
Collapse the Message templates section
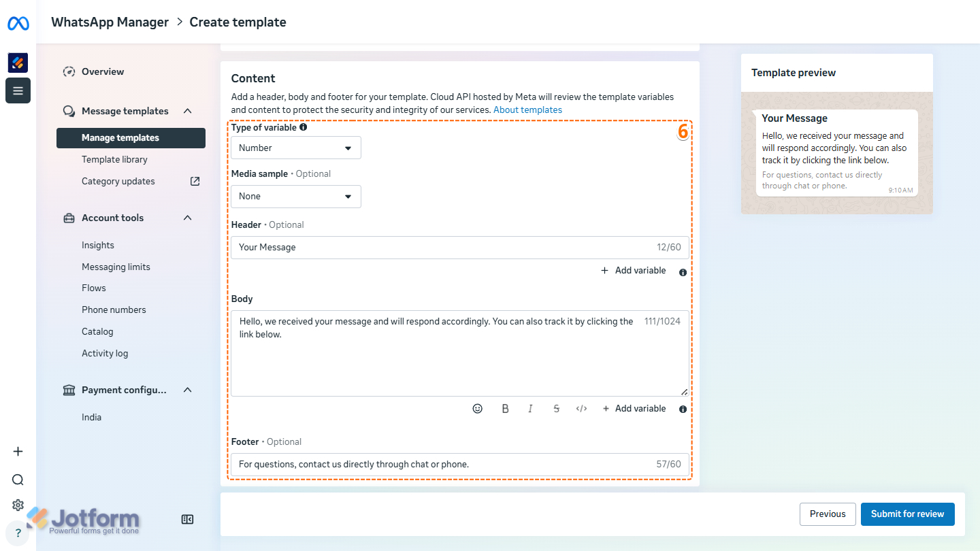click(188, 111)
